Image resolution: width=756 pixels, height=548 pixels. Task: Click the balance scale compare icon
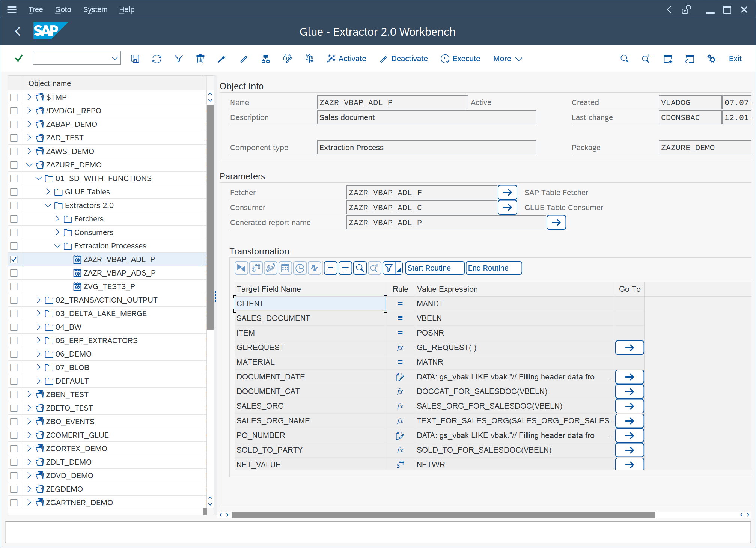(309, 59)
